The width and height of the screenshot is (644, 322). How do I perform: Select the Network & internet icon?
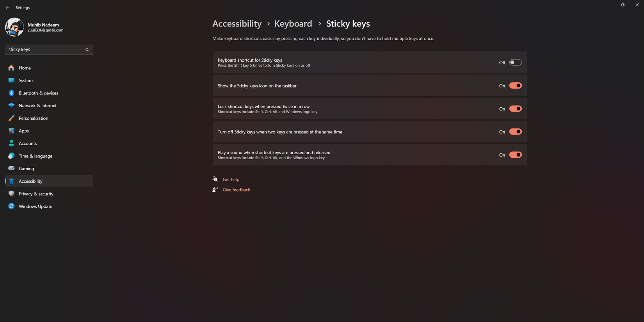tap(11, 105)
